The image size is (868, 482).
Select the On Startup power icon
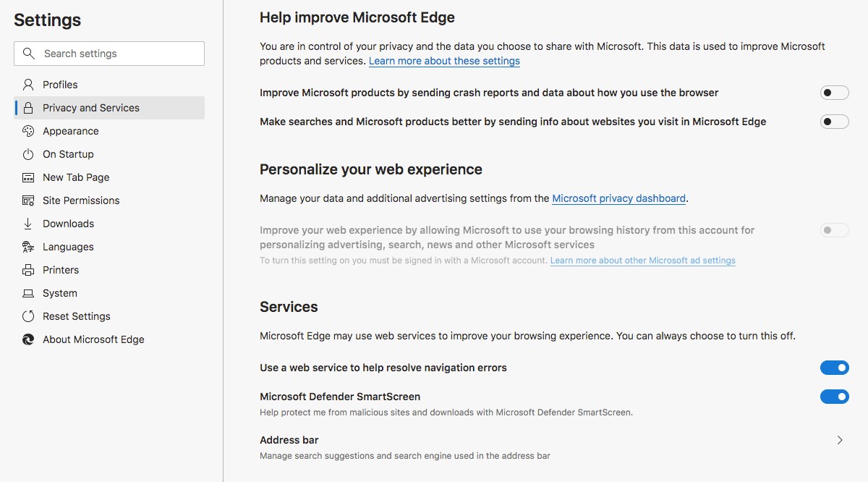coord(27,154)
